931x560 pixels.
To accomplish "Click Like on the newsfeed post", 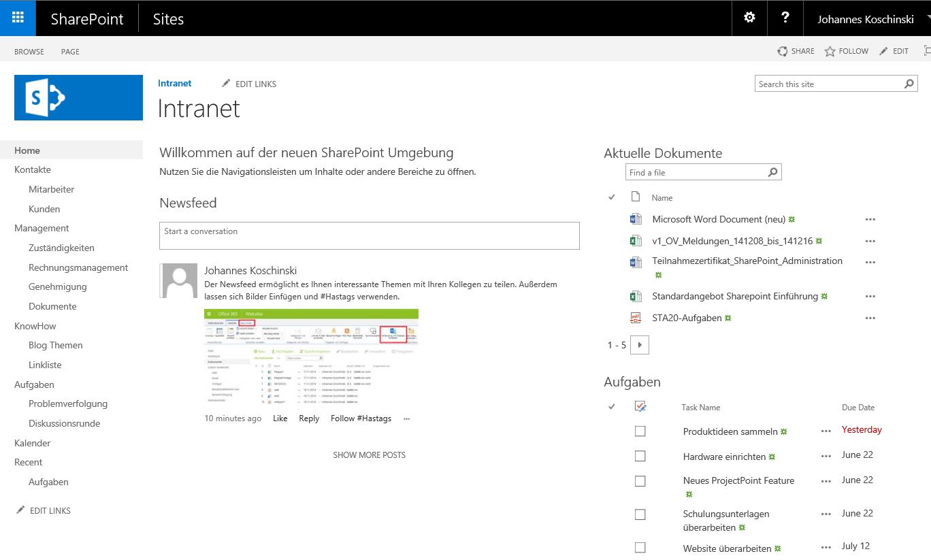I will 280,418.
